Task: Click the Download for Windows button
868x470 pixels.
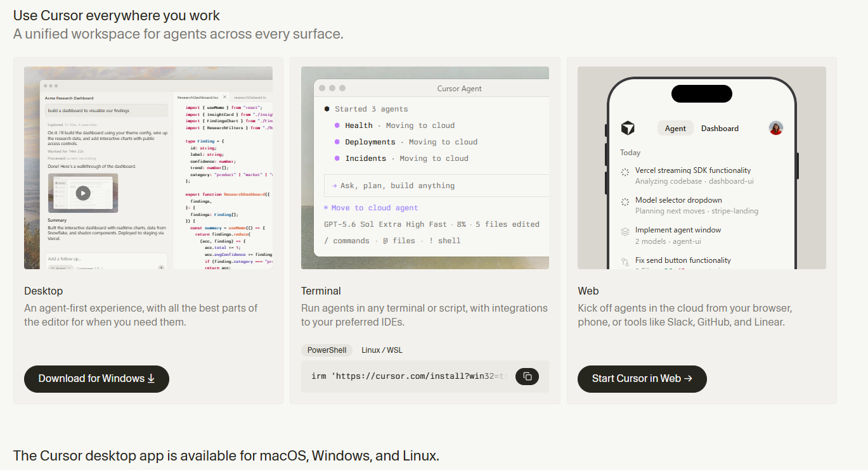Action: pyautogui.click(x=96, y=379)
